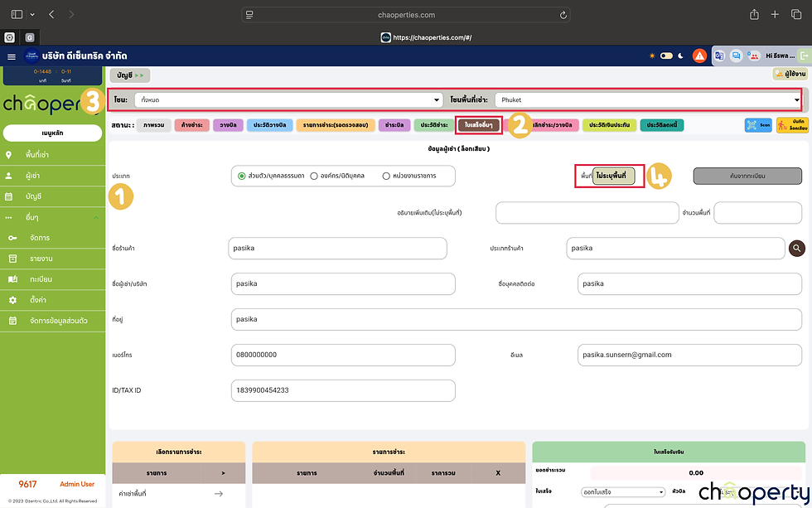Open รายงาน in the sidebar
This screenshot has width=812, height=508.
52,259
